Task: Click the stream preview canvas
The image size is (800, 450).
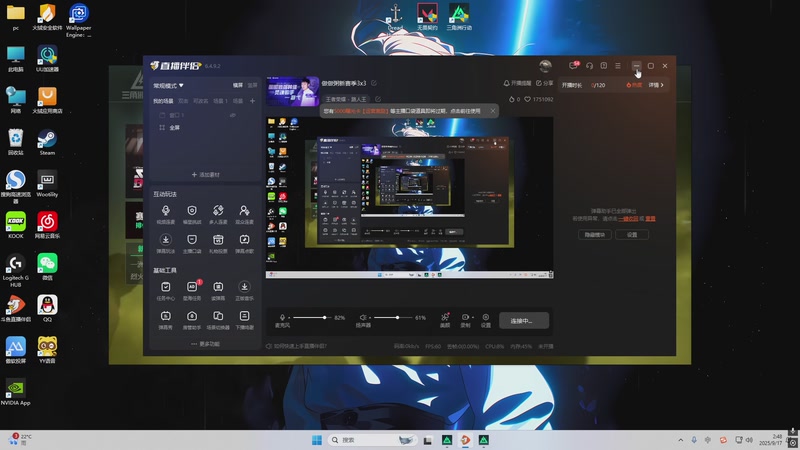Action: [x=409, y=198]
